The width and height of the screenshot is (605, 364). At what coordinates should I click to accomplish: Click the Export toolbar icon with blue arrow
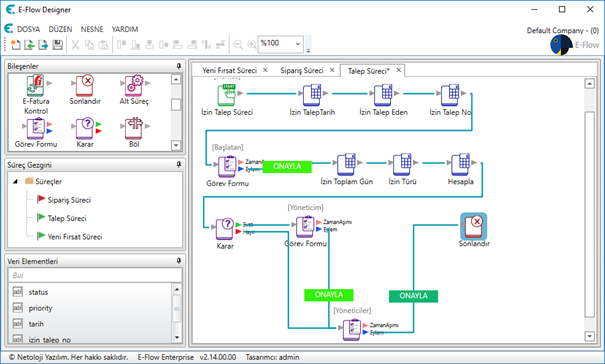43,45
